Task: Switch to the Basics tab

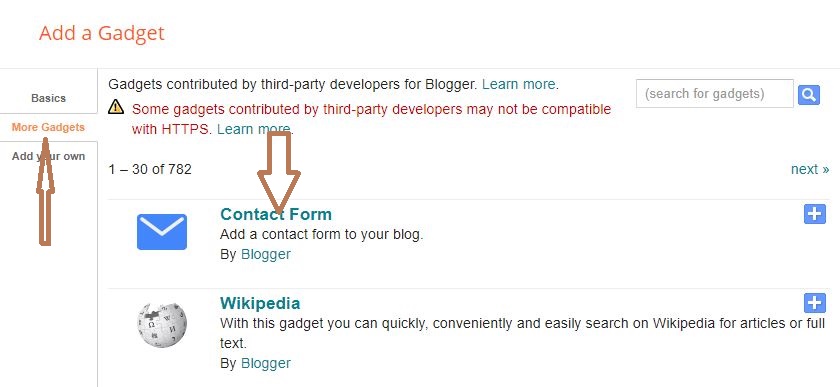Action: [48, 98]
